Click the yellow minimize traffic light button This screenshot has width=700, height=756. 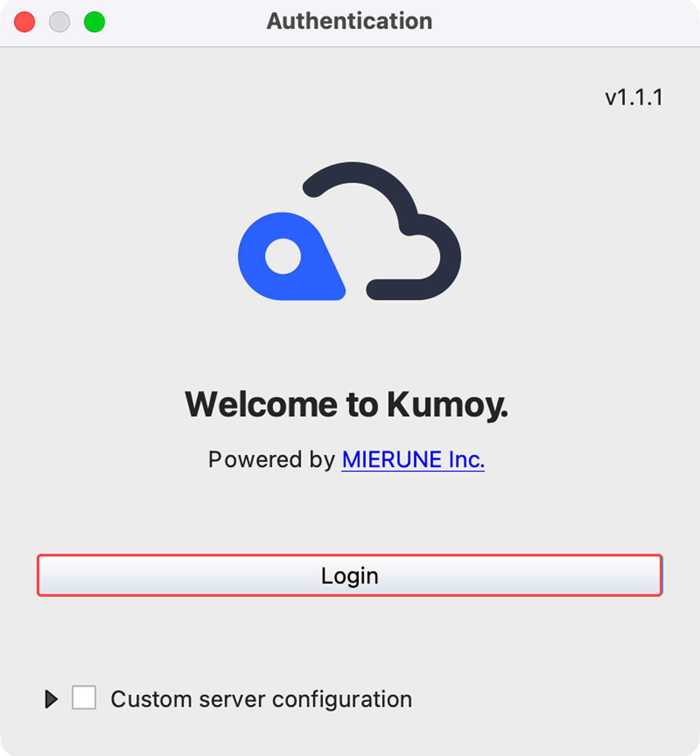(59, 21)
